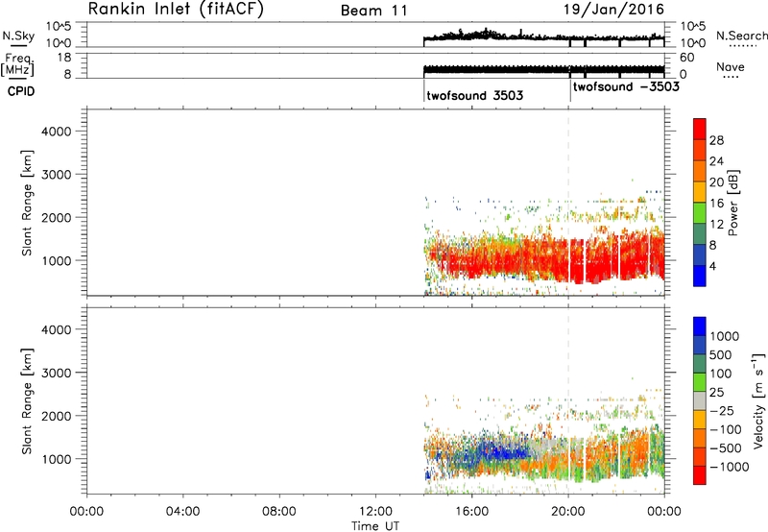Click the '20:00' time axis label

568,512
